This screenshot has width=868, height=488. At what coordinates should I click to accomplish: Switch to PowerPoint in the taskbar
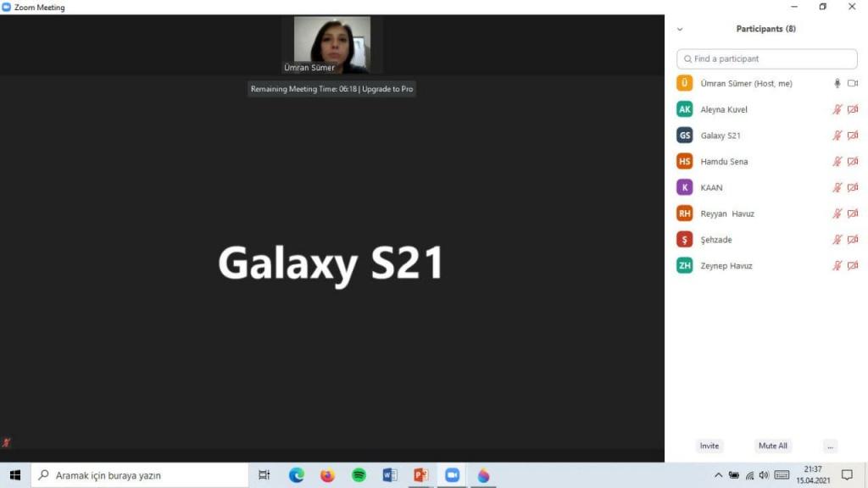tap(420, 475)
